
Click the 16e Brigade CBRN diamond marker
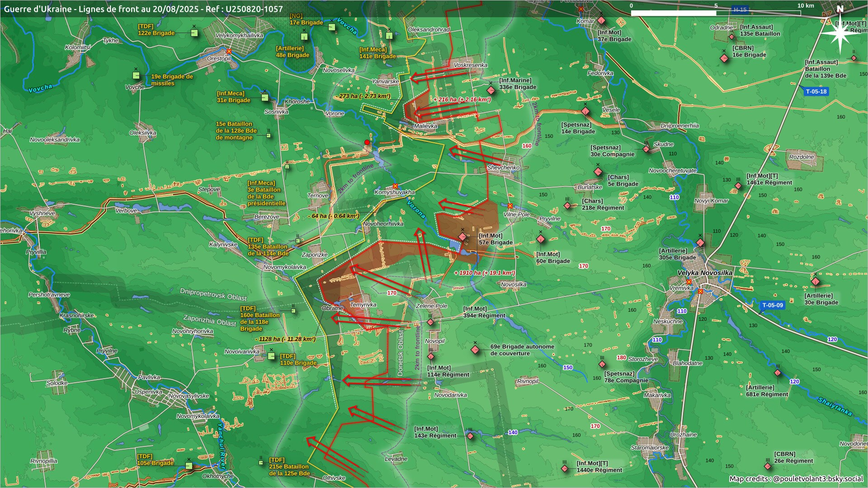pyautogui.click(x=724, y=58)
